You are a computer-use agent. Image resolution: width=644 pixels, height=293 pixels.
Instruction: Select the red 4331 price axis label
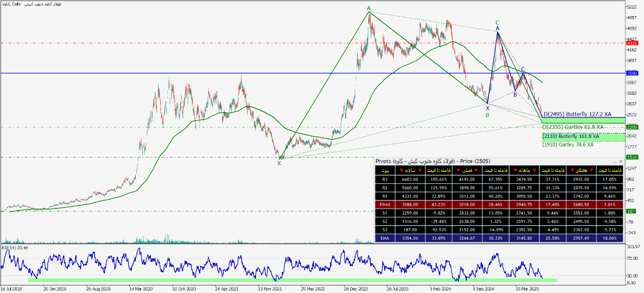[x=631, y=43]
